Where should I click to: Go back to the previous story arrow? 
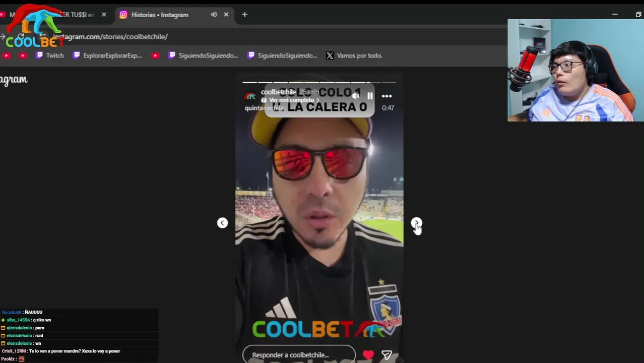tap(222, 222)
